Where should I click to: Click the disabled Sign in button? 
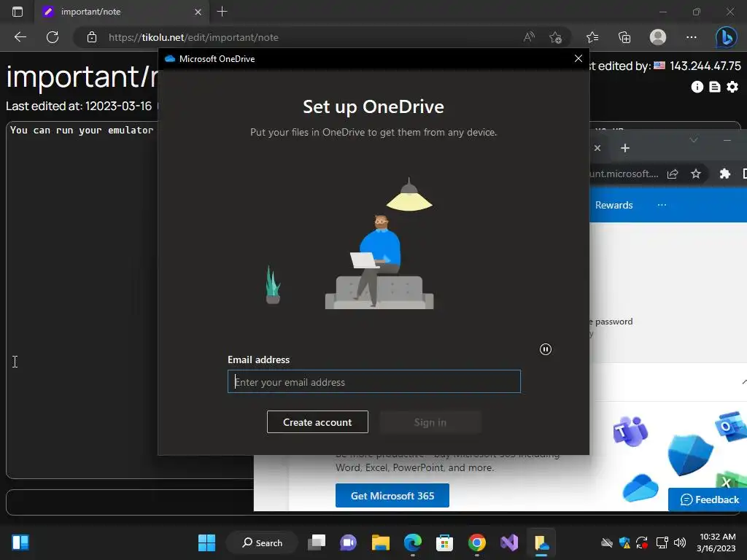pyautogui.click(x=430, y=422)
